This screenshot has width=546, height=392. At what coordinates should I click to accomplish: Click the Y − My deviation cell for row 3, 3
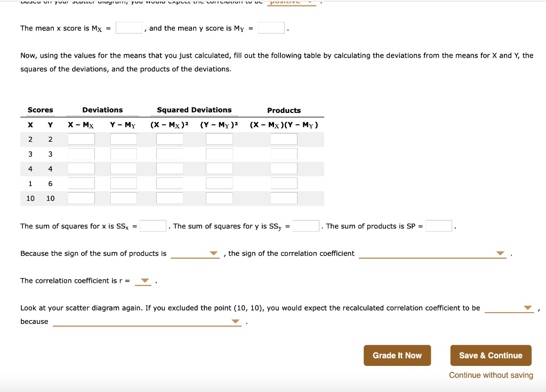(124, 153)
